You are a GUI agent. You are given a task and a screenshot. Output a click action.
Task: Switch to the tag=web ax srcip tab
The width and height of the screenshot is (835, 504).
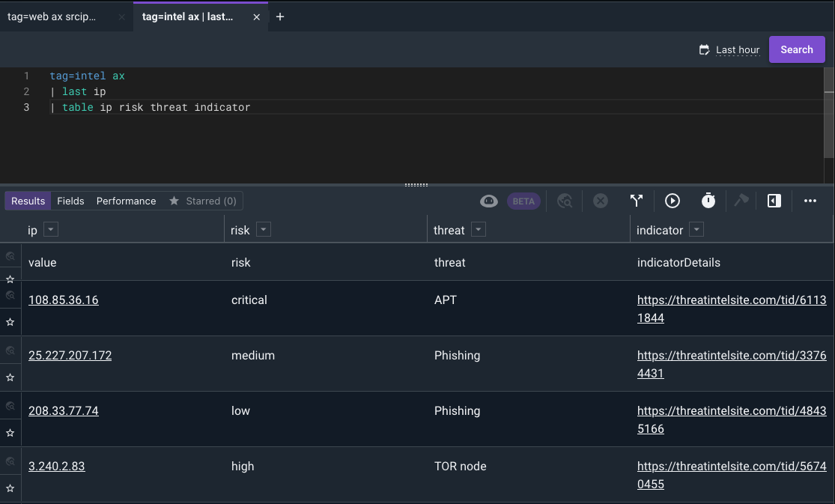click(x=52, y=16)
